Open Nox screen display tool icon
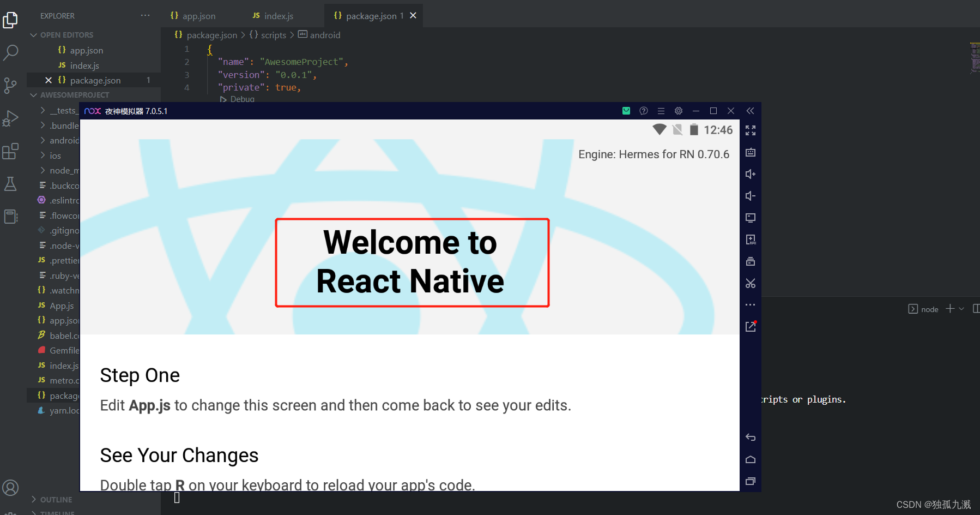 [x=751, y=218]
